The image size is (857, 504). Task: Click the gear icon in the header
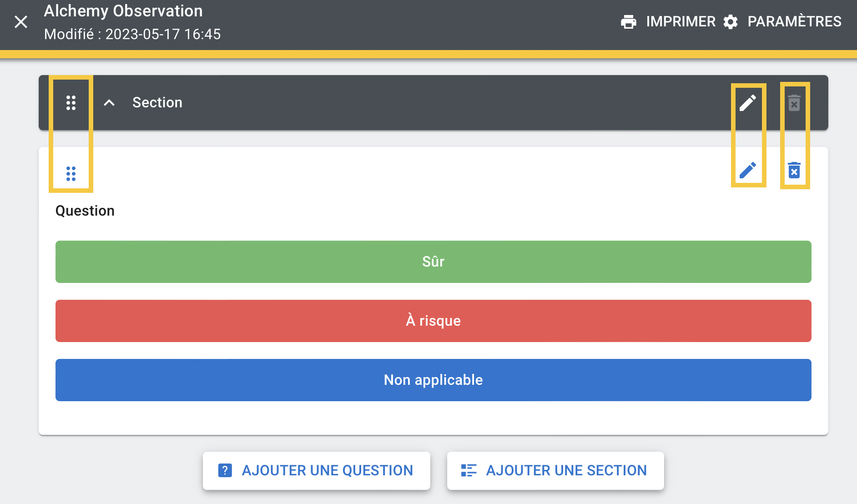(x=731, y=22)
